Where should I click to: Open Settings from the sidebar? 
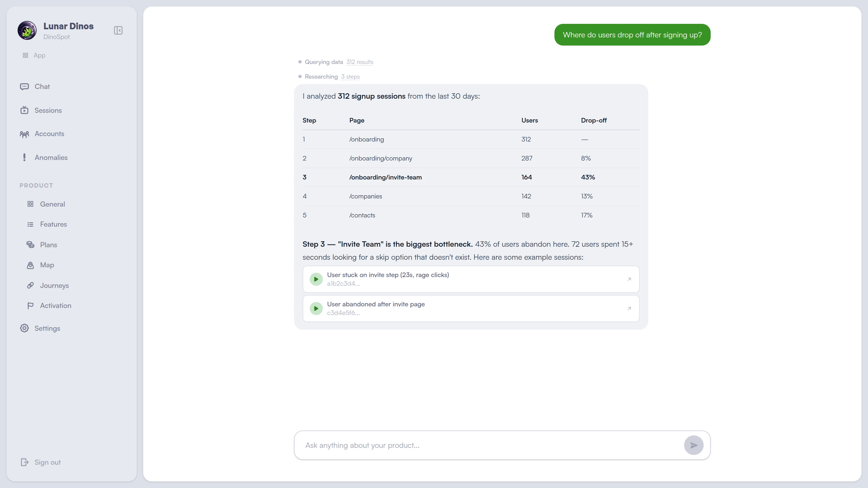(47, 328)
